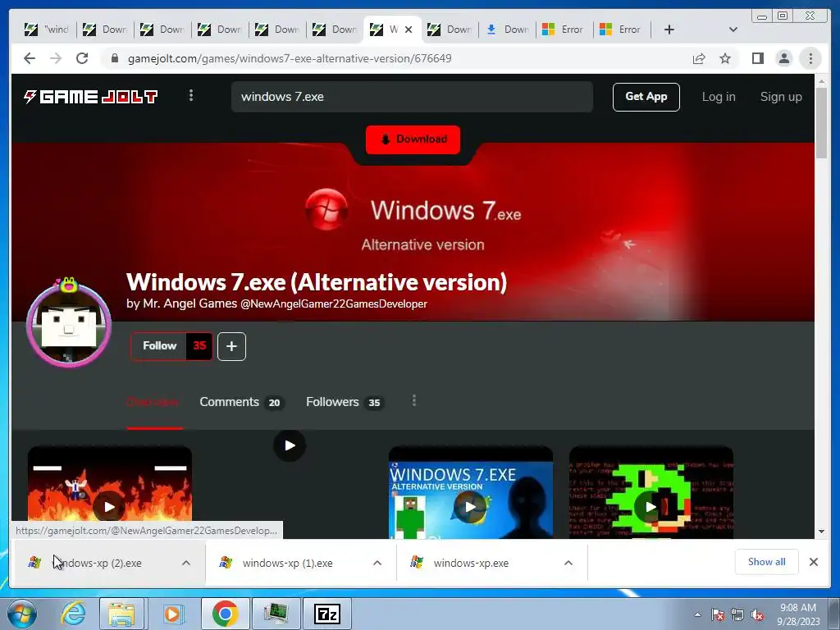Screen dimensions: 840x630
Task: Switch to the last Error tab
Action: point(622,30)
